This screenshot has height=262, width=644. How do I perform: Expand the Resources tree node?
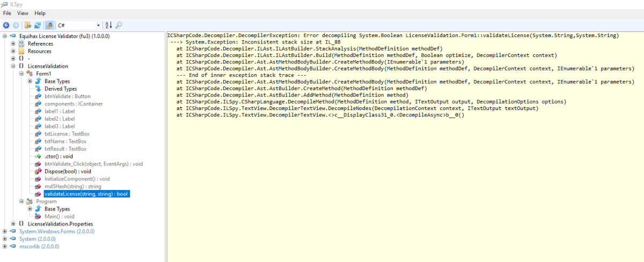click(13, 51)
